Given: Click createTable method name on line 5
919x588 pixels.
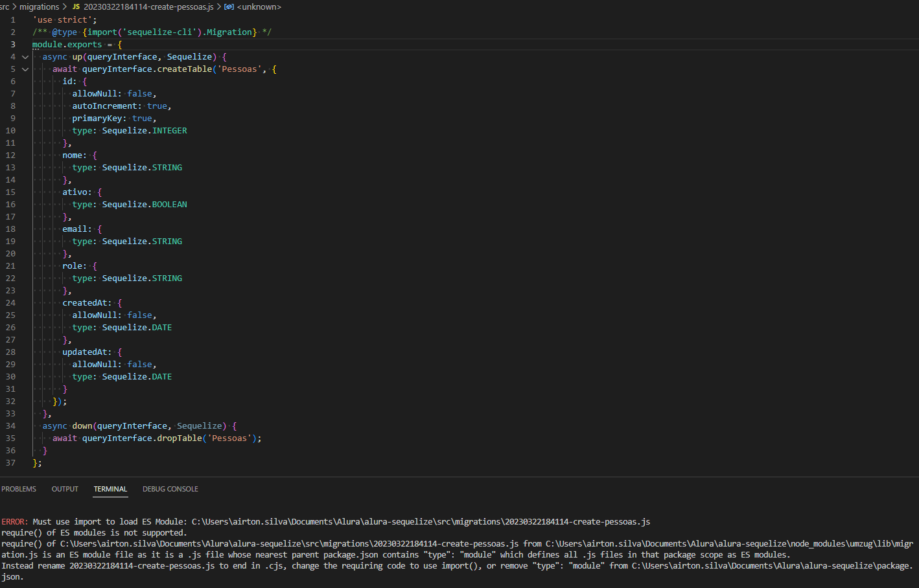Looking at the screenshot, I should (x=185, y=69).
